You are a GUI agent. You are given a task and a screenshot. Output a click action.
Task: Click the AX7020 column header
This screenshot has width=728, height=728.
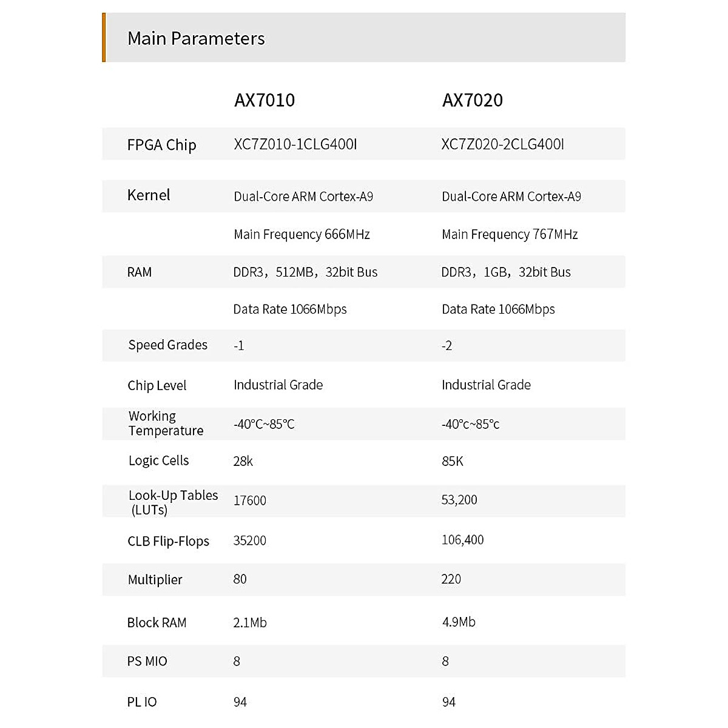[473, 100]
